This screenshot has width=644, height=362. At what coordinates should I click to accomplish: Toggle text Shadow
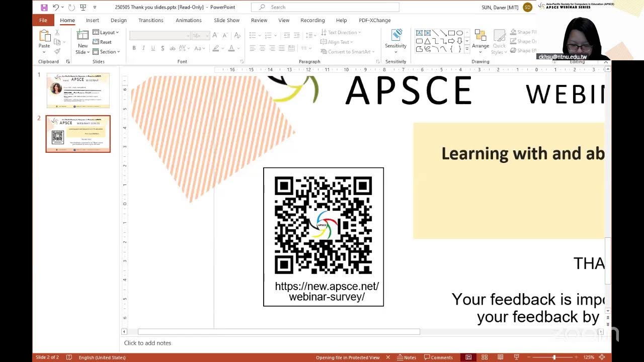click(x=163, y=48)
